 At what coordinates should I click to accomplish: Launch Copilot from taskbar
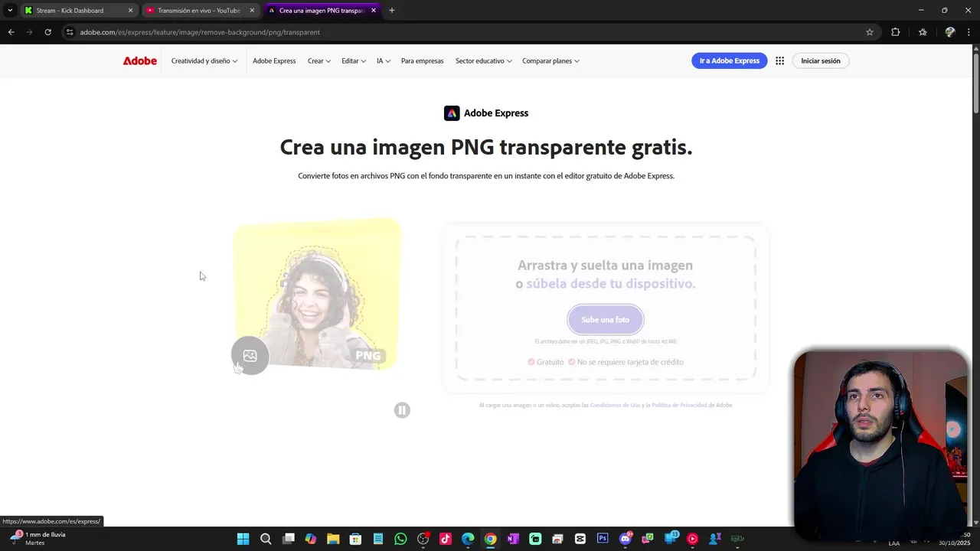pos(310,539)
